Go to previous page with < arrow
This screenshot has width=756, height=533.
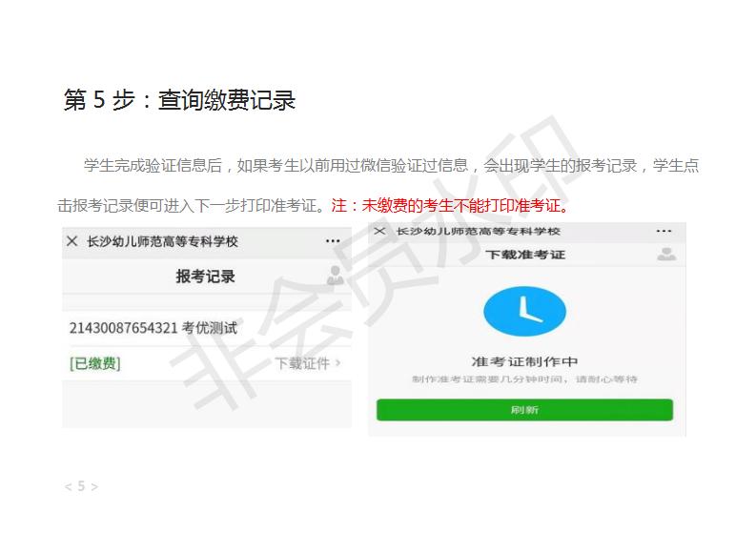[68, 486]
